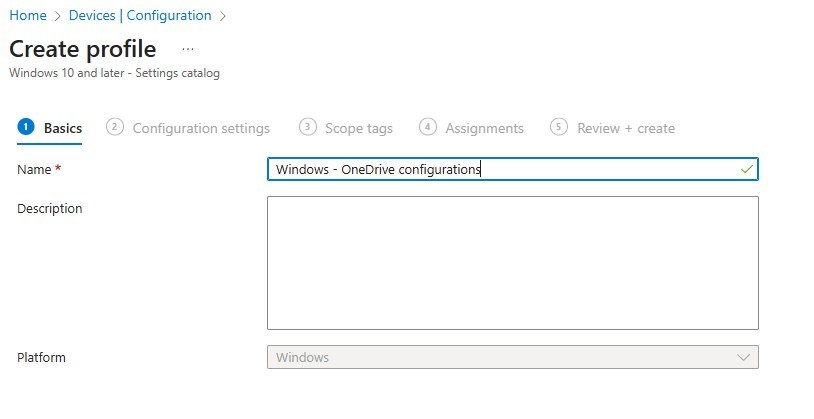Open the Platform combo box showing Windows

pyautogui.click(x=500, y=357)
